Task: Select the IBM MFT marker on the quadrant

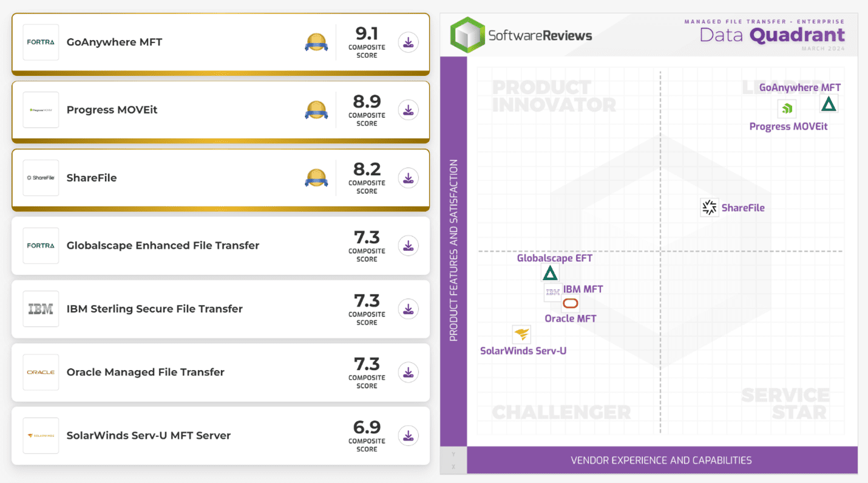Action: point(552,292)
